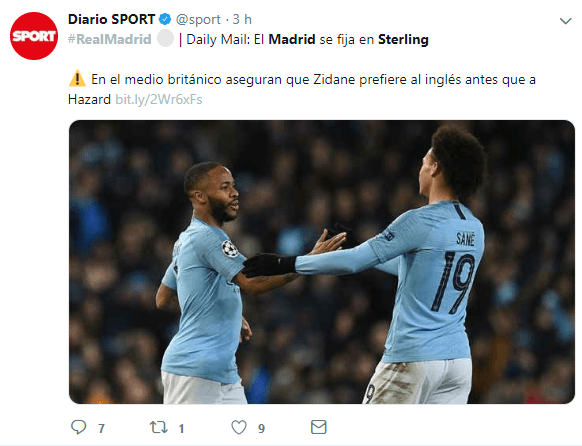Click the reply count 7

pos(101,429)
